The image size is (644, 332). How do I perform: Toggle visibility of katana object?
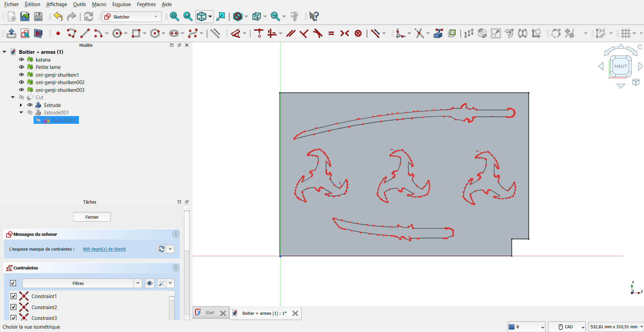coord(22,60)
